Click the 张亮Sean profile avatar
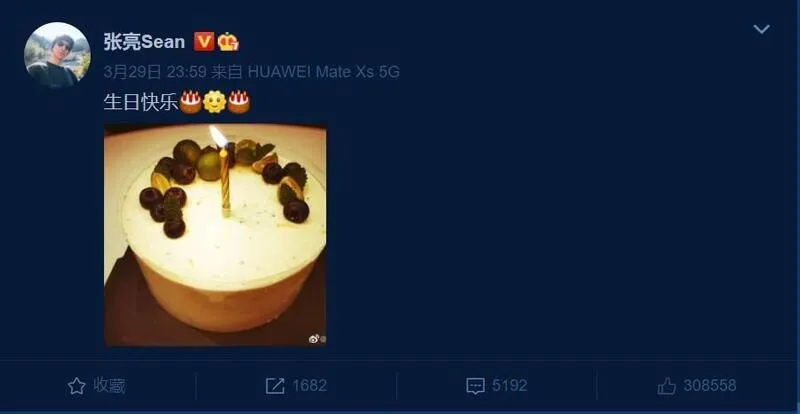 [x=57, y=55]
